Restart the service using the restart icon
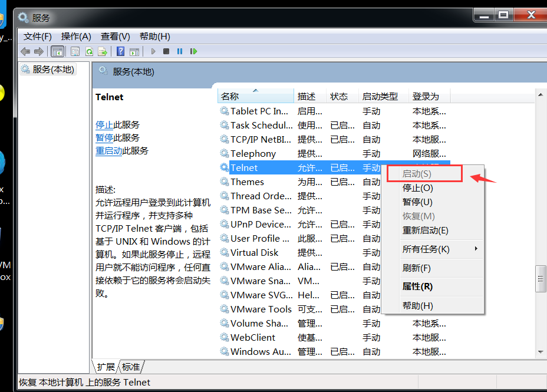Screen dimensions: 547x392 (x=193, y=51)
